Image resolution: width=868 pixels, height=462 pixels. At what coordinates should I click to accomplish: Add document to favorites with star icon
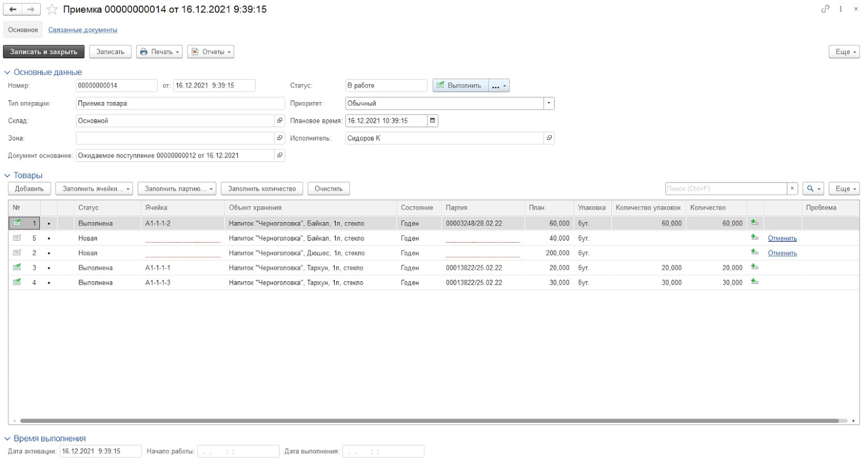click(52, 9)
